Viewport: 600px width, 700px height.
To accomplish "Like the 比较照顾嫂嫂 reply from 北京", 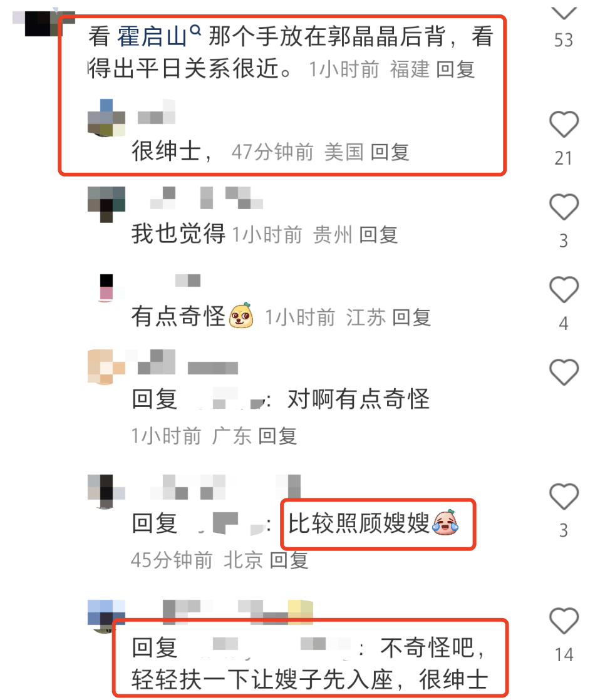I will click(564, 497).
